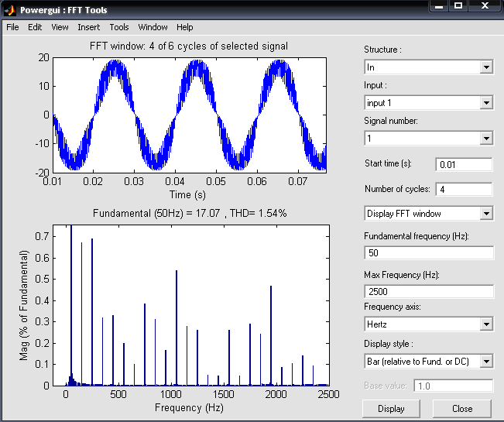
Task: Expand the Signal number dropdown
Action: [429, 139]
